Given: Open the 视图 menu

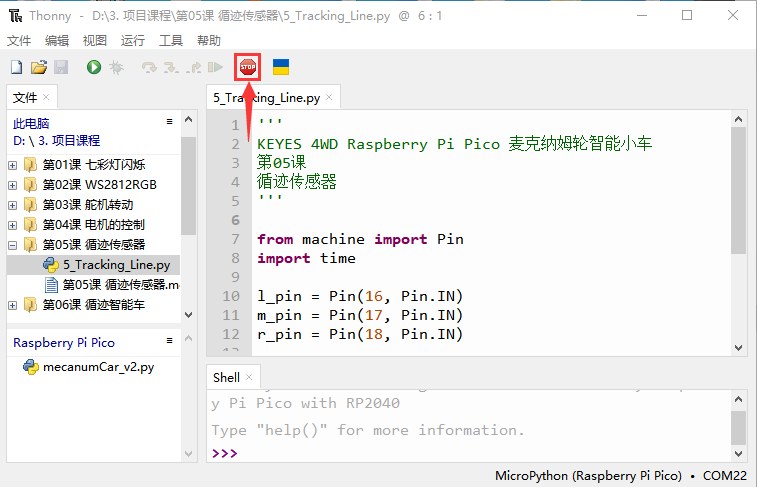Looking at the screenshot, I should coord(95,41).
